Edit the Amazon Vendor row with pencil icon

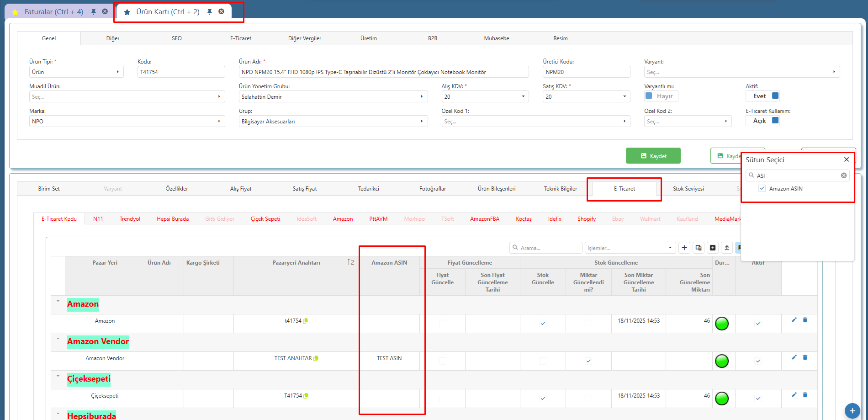point(794,357)
